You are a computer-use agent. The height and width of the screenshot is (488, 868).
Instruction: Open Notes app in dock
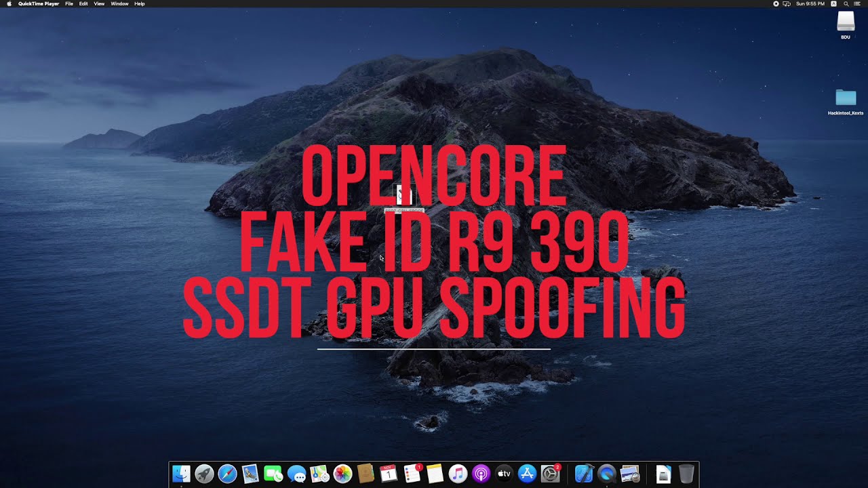point(435,474)
